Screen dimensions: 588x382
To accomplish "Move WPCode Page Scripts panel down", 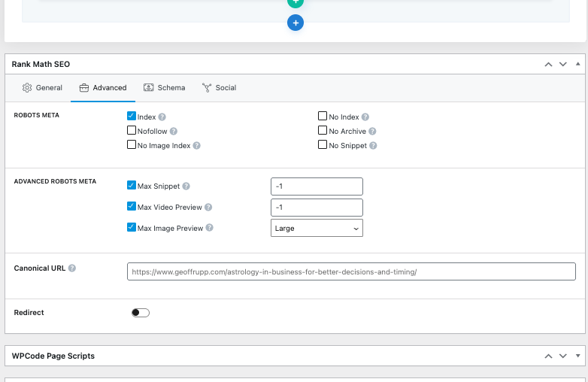I will click(562, 356).
